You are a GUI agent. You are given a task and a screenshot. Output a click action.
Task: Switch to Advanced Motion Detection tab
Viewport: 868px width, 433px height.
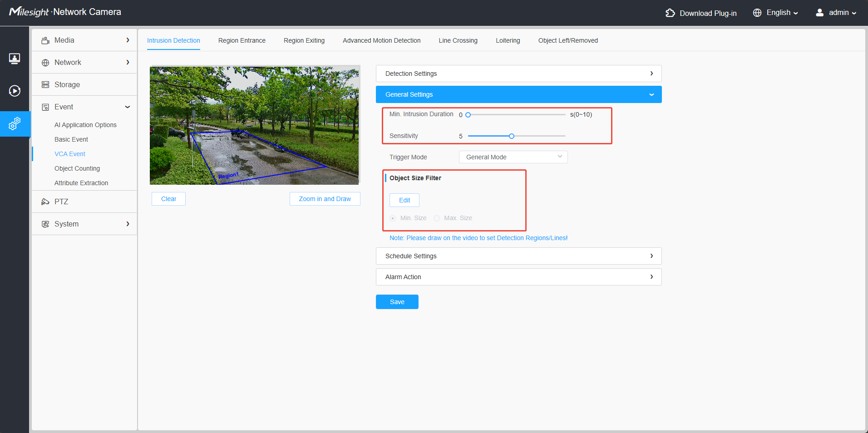(382, 40)
